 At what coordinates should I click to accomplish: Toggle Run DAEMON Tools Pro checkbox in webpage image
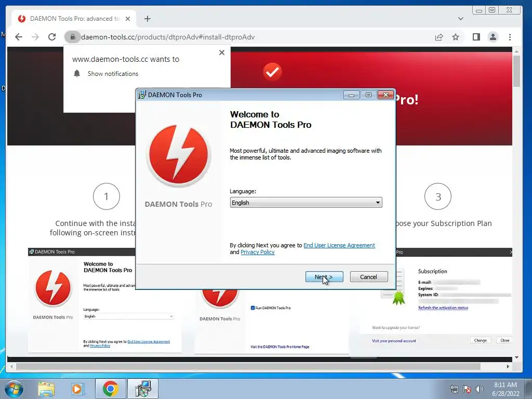tap(252, 308)
